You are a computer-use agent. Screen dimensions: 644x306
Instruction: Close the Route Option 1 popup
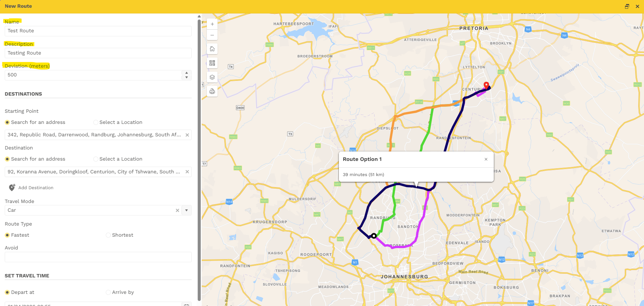pyautogui.click(x=486, y=159)
